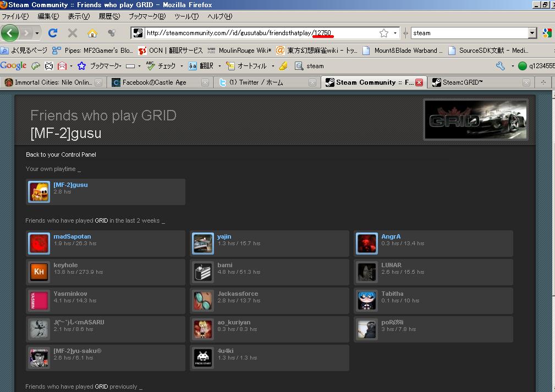Switch to the Twitter / ホーム tab

tap(267, 82)
